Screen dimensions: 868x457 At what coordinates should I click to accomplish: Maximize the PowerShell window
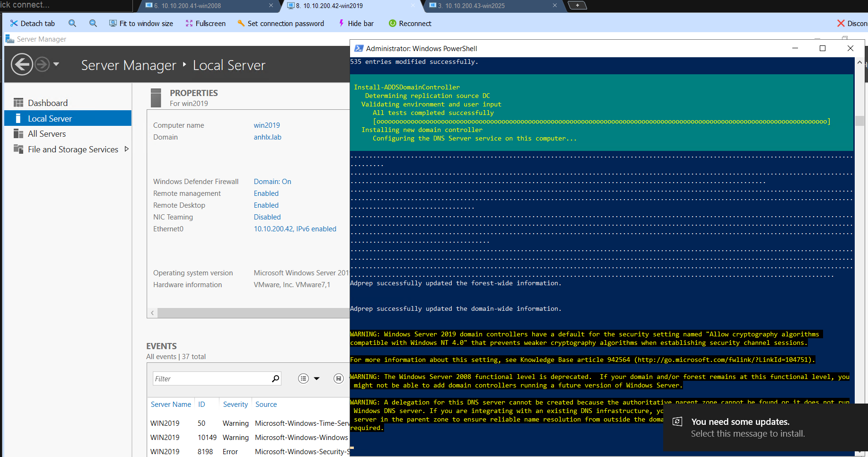(x=823, y=48)
